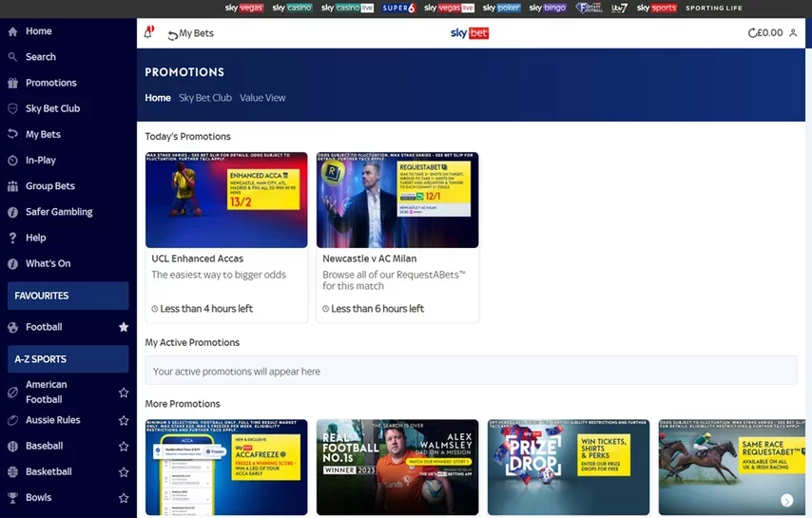The width and height of the screenshot is (812, 518).
Task: Click the Bowls trophy icon
Action: (x=13, y=498)
